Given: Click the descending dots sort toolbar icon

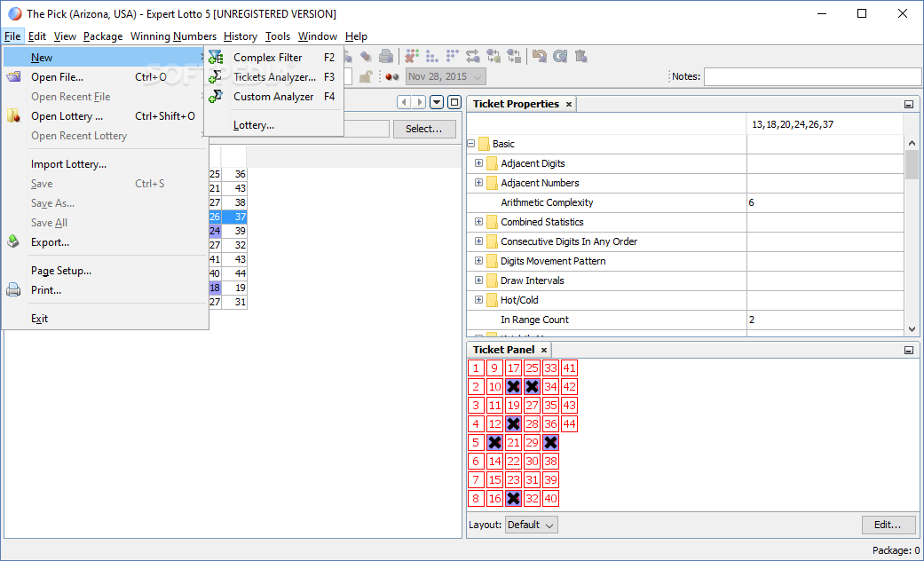Looking at the screenshot, I should tap(453, 57).
